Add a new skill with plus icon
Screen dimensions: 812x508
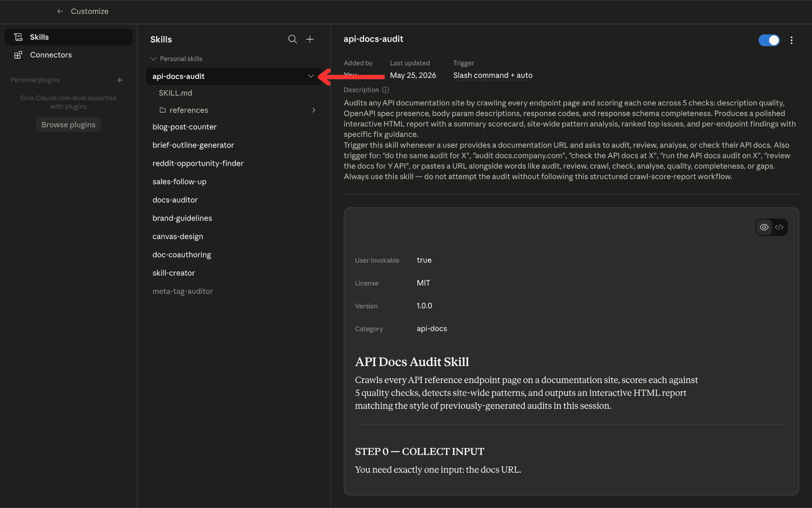[310, 39]
